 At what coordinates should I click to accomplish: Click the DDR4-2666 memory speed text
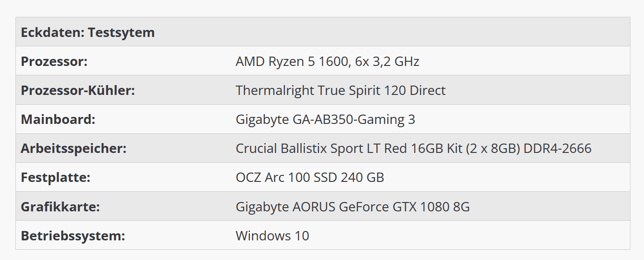[558, 148]
